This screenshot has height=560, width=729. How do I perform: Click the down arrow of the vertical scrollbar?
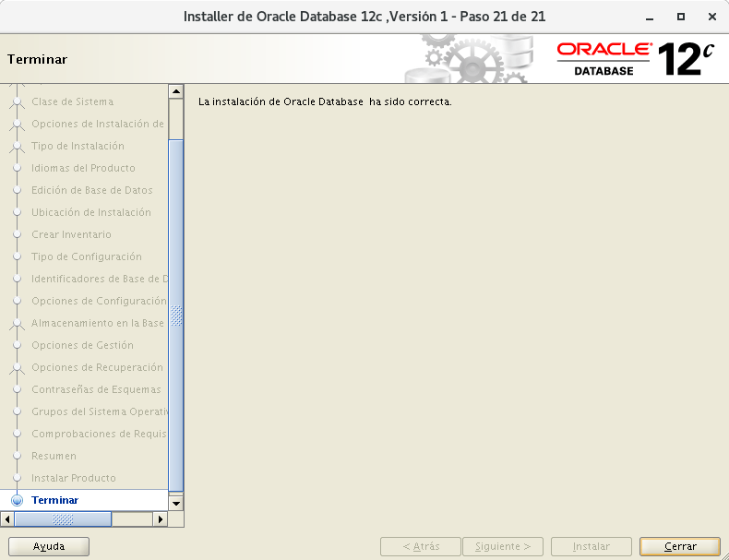point(175,503)
